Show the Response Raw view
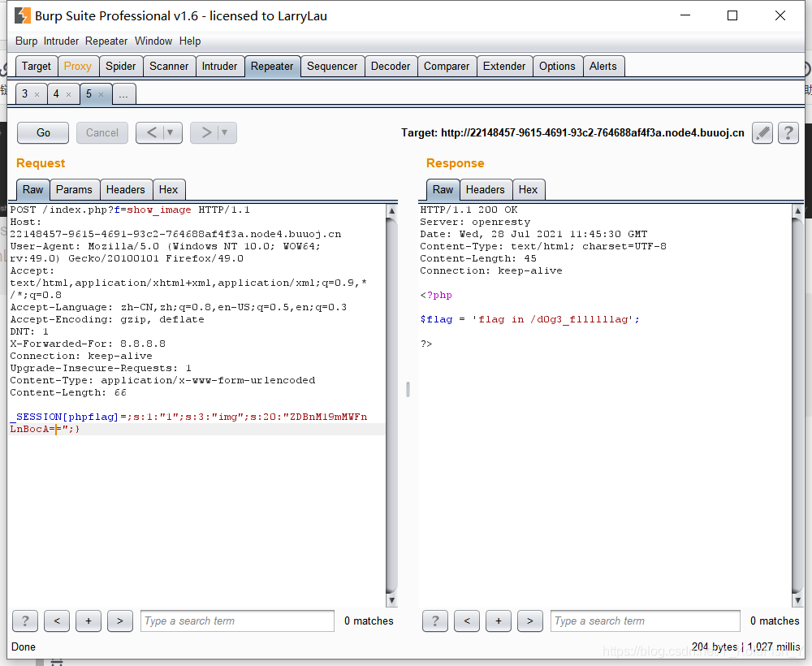Screen dimensions: 812x666 443,189
